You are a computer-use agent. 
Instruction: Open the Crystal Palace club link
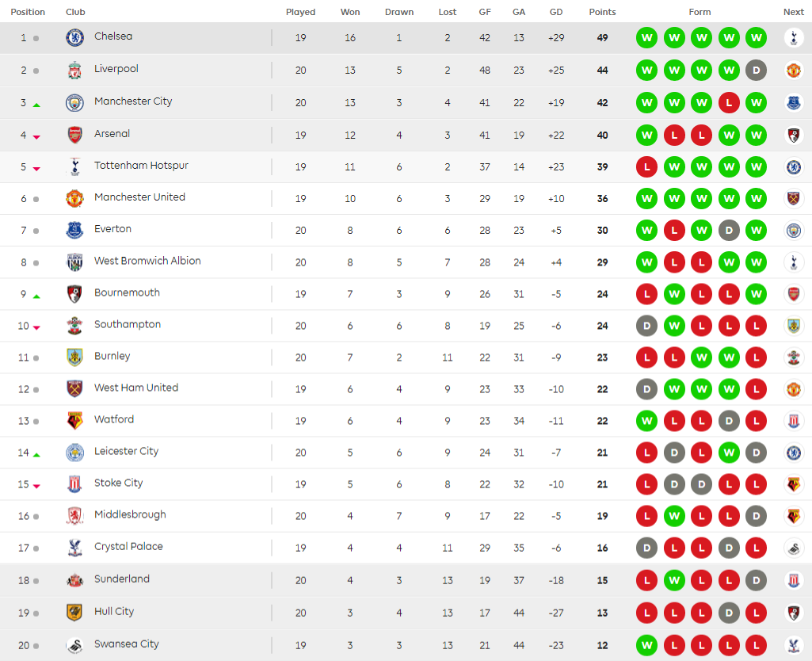tap(128, 547)
